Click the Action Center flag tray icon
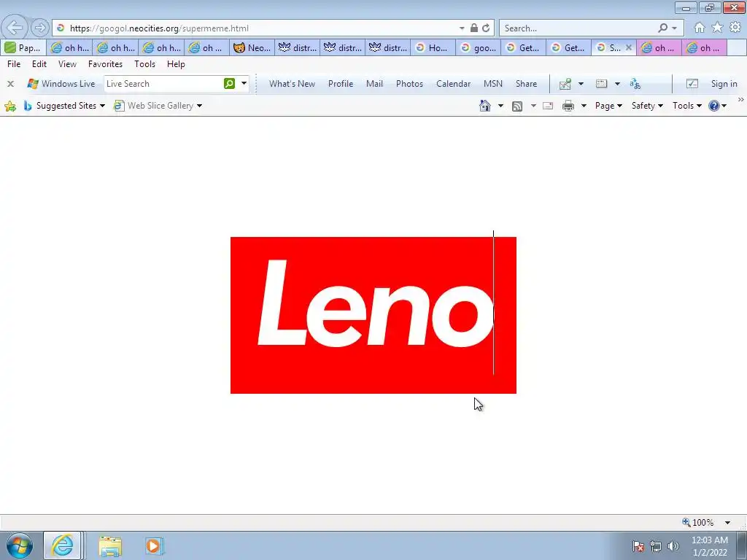 638,546
